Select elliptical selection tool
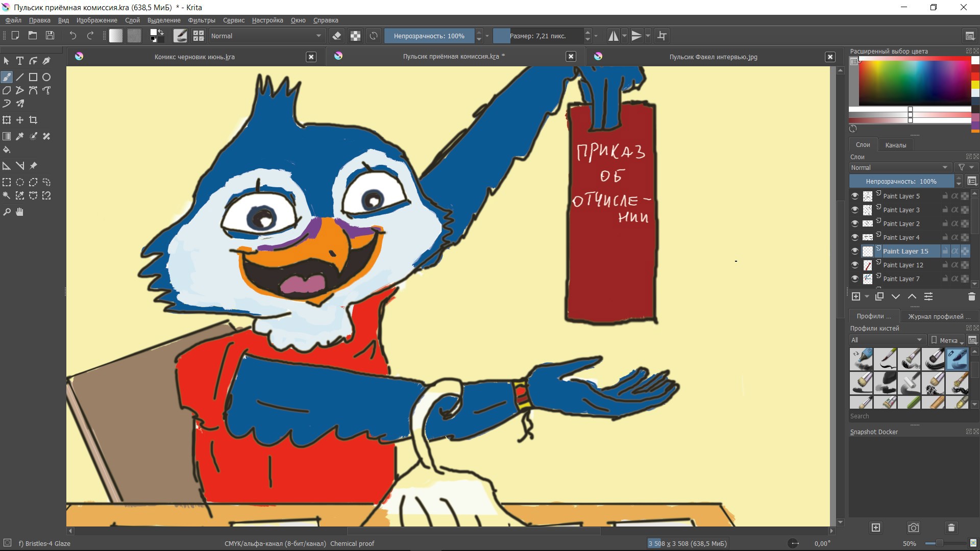Image resolution: width=980 pixels, height=551 pixels. [20, 182]
